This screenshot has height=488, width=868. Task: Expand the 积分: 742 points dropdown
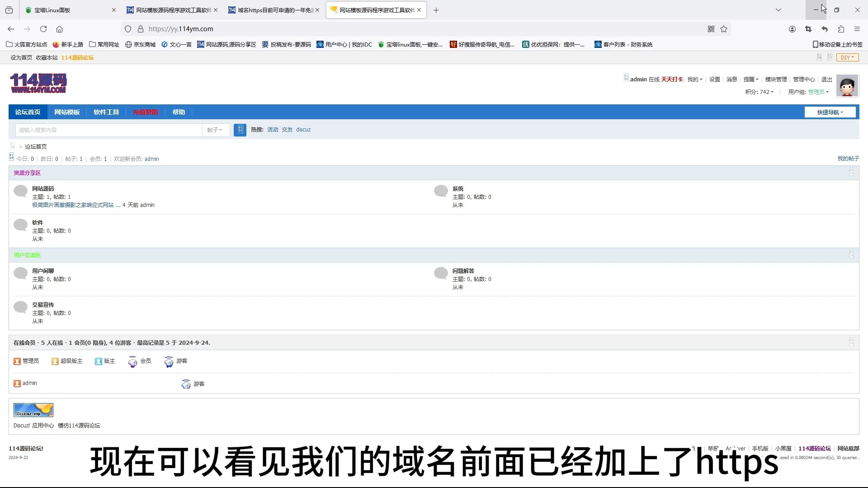(759, 92)
